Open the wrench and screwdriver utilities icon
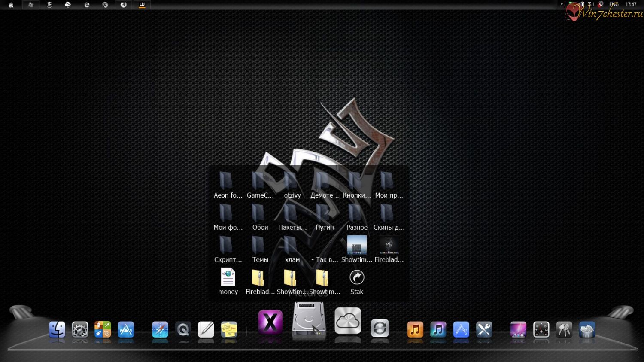 (484, 330)
